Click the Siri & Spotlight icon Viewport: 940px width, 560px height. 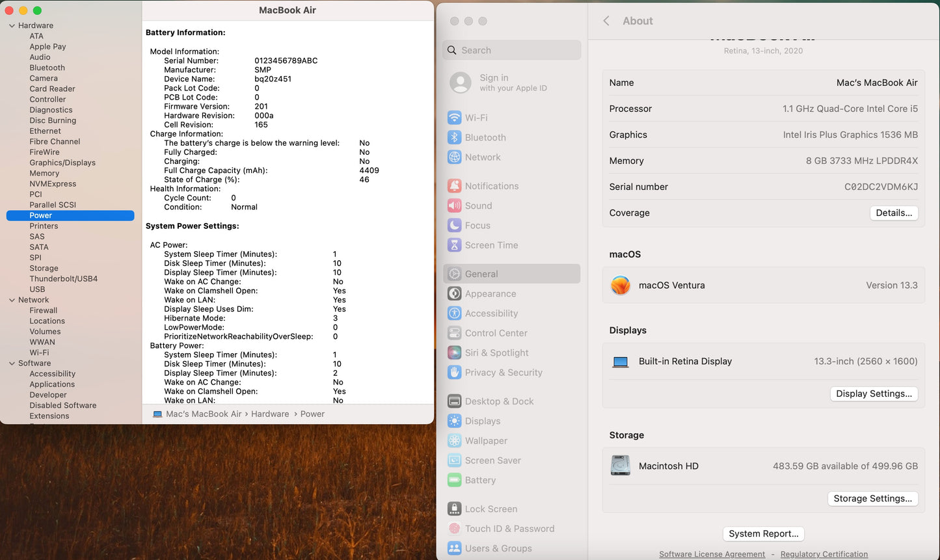(x=454, y=353)
